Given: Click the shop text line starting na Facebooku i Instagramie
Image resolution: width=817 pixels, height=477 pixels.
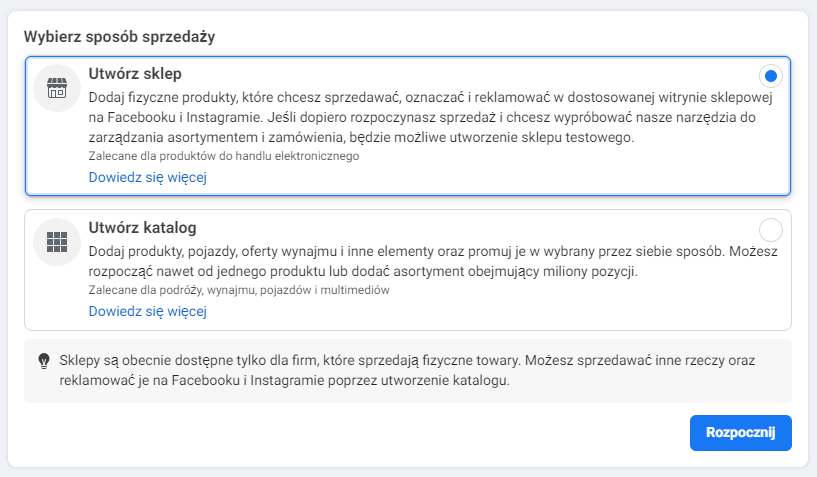Looking at the screenshot, I should click(x=422, y=117).
